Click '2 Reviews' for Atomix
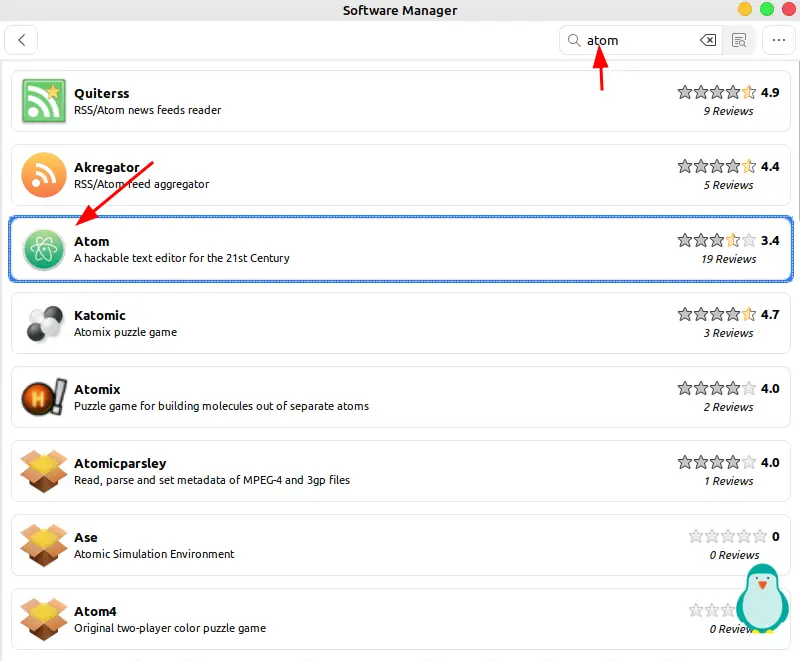 pyautogui.click(x=728, y=406)
